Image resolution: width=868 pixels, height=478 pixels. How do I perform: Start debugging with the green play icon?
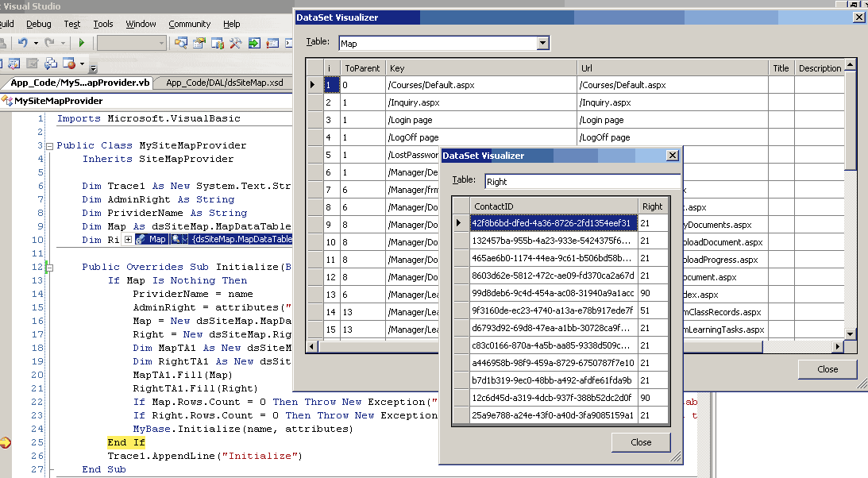[x=82, y=43]
